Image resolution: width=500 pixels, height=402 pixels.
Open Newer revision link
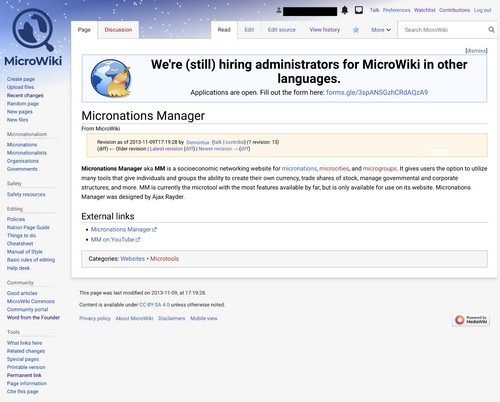(218, 149)
